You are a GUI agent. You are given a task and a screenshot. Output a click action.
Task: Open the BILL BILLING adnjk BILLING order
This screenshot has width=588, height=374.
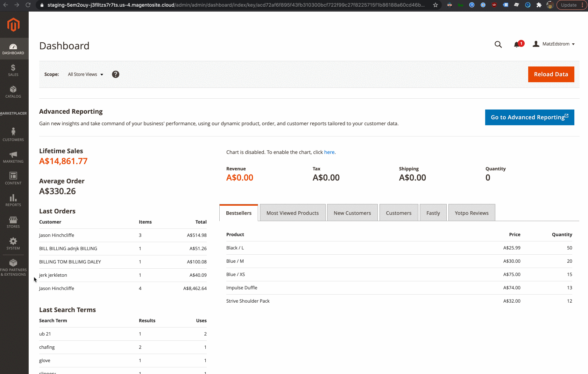click(123, 248)
